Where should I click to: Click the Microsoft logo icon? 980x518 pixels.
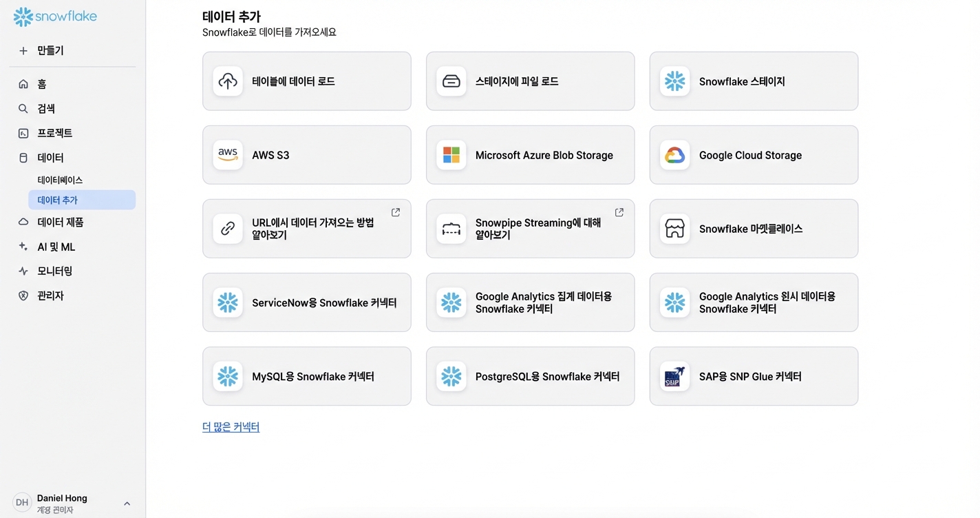click(x=451, y=155)
